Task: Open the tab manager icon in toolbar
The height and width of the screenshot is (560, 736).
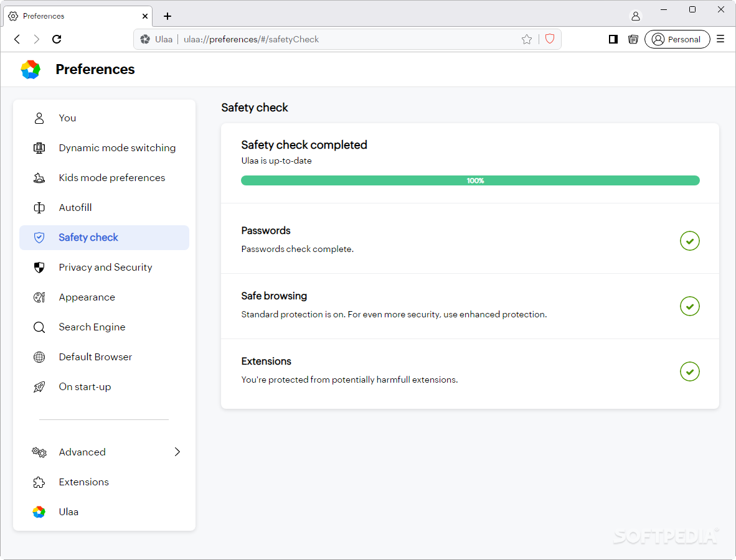Action: pos(633,39)
